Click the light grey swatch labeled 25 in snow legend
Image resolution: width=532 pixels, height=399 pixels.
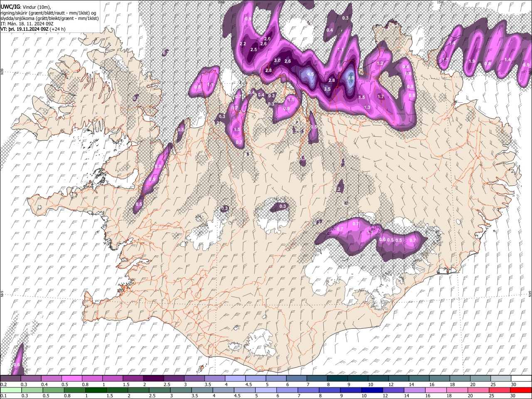tap(501, 378)
